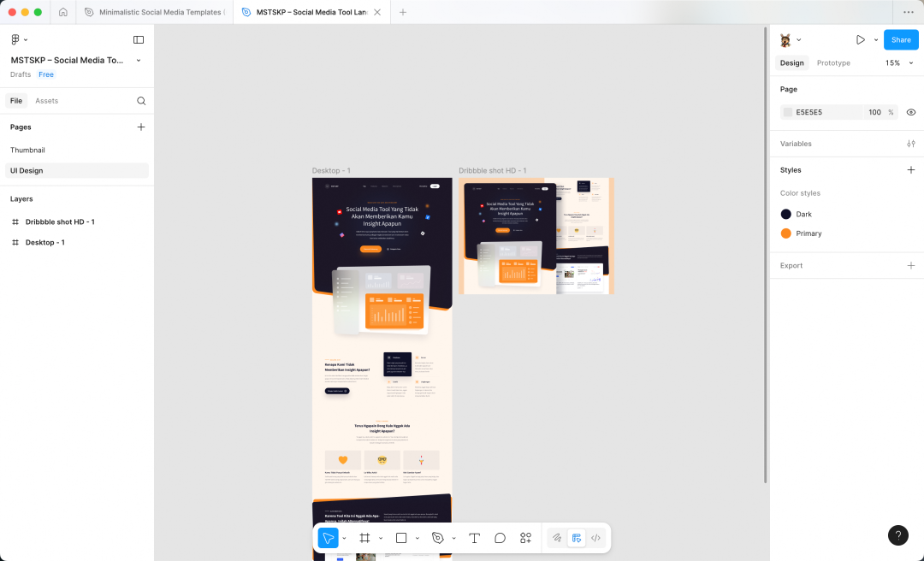Image resolution: width=924 pixels, height=561 pixels.
Task: Click the Dark color style swatch
Action: tap(785, 214)
